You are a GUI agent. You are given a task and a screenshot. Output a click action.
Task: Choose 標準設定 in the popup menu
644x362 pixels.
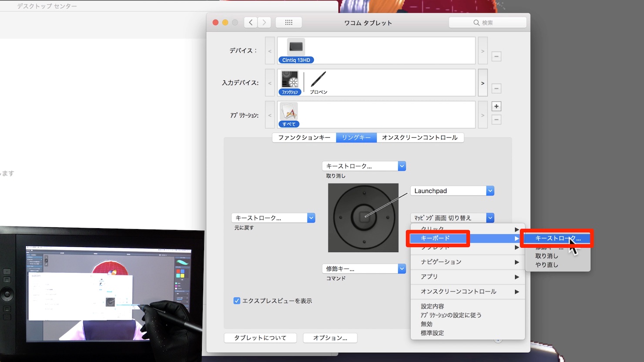tap(468, 333)
